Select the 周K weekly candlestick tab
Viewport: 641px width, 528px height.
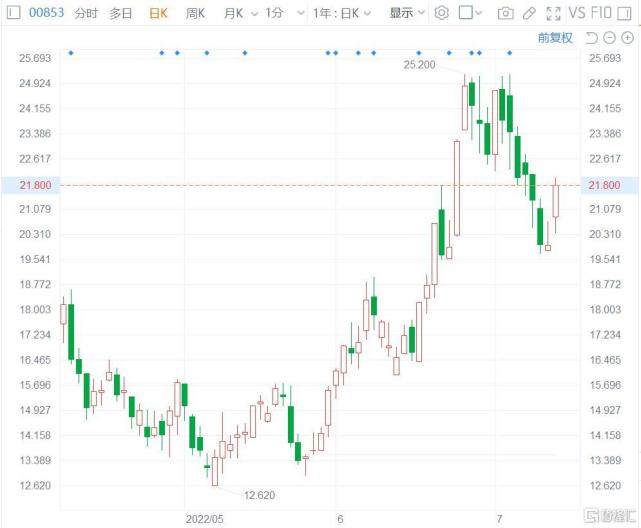coord(195,13)
